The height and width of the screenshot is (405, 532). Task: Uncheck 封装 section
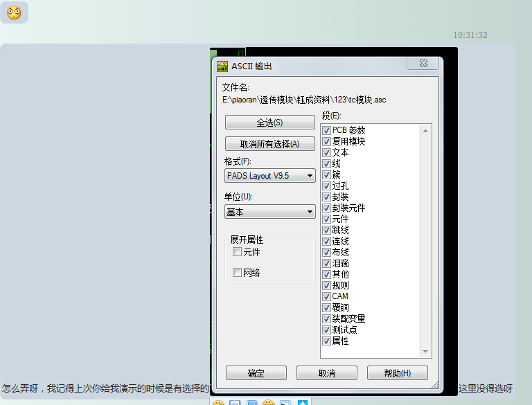click(x=326, y=197)
